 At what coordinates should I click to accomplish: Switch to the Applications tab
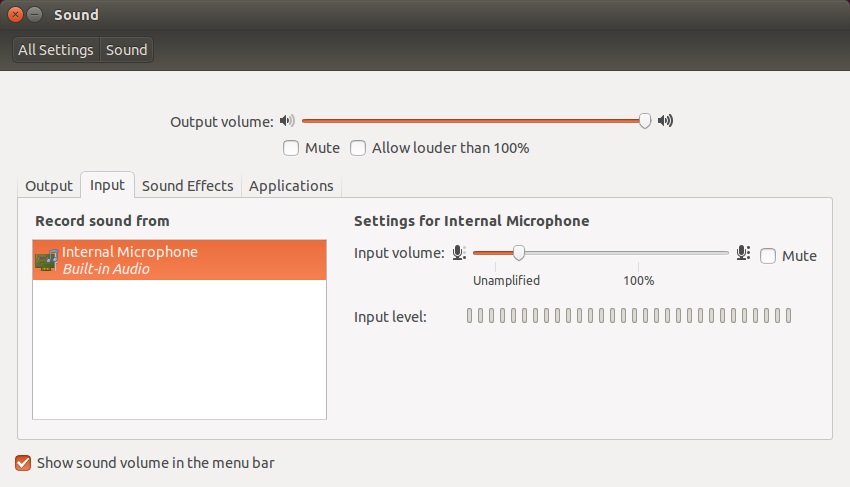291,186
